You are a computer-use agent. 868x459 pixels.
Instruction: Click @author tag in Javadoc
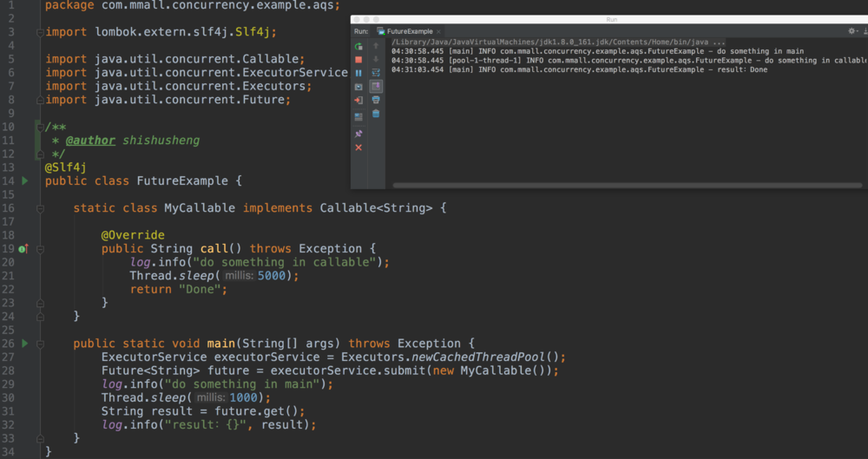coord(90,141)
